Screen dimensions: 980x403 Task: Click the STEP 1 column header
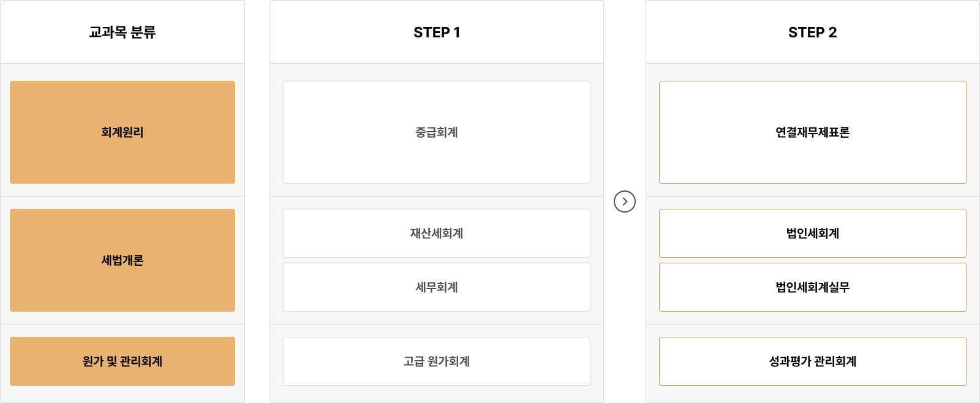pos(436,32)
